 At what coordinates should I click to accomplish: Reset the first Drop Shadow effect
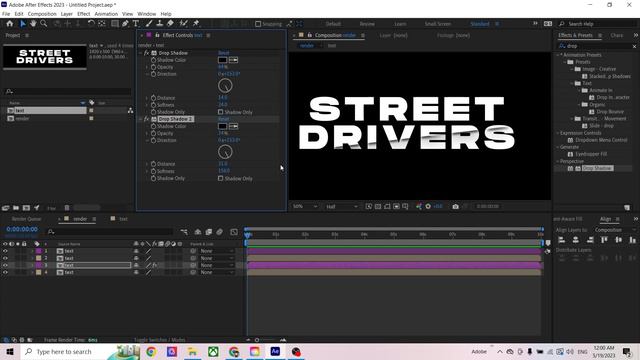tap(224, 53)
